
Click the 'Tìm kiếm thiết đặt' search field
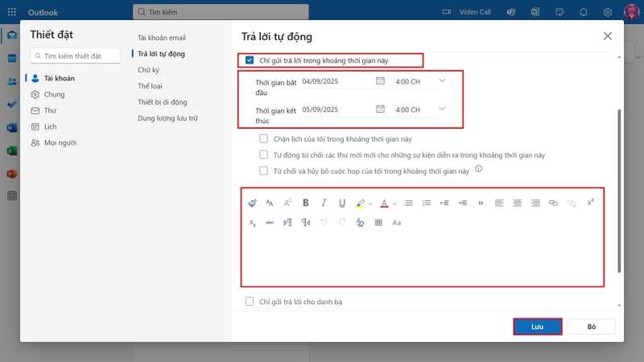[x=75, y=56]
